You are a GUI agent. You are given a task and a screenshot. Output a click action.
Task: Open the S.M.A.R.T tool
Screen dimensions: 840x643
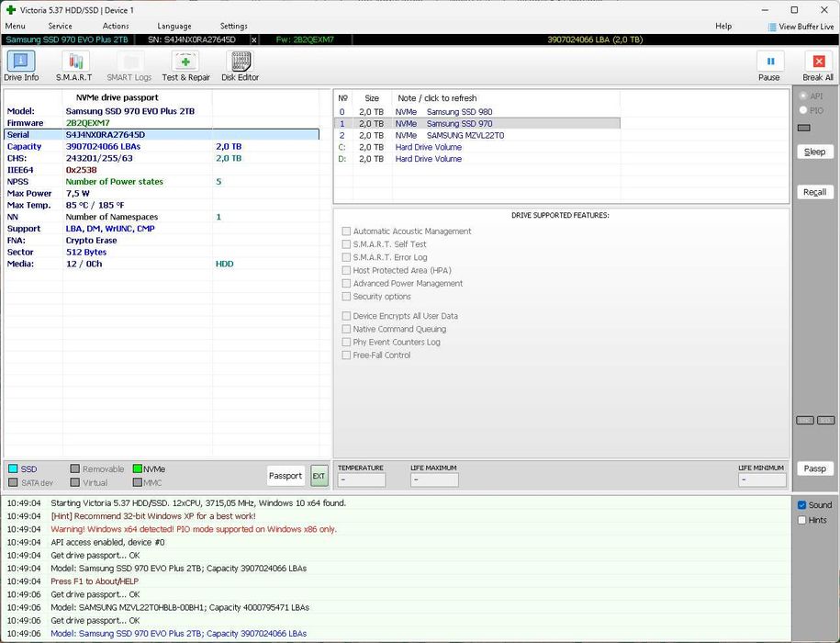point(74,66)
